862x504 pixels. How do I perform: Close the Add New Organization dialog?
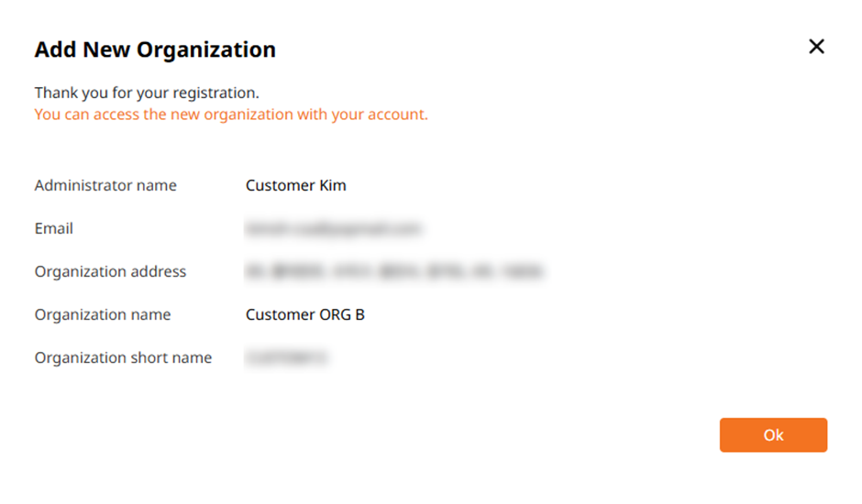[816, 47]
